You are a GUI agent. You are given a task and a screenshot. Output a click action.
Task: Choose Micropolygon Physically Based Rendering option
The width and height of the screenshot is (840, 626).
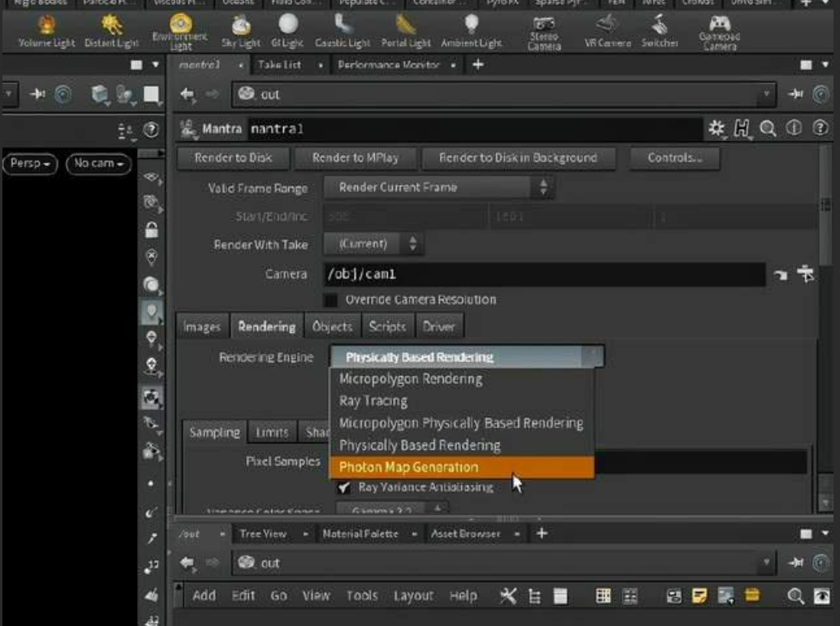[x=461, y=423]
